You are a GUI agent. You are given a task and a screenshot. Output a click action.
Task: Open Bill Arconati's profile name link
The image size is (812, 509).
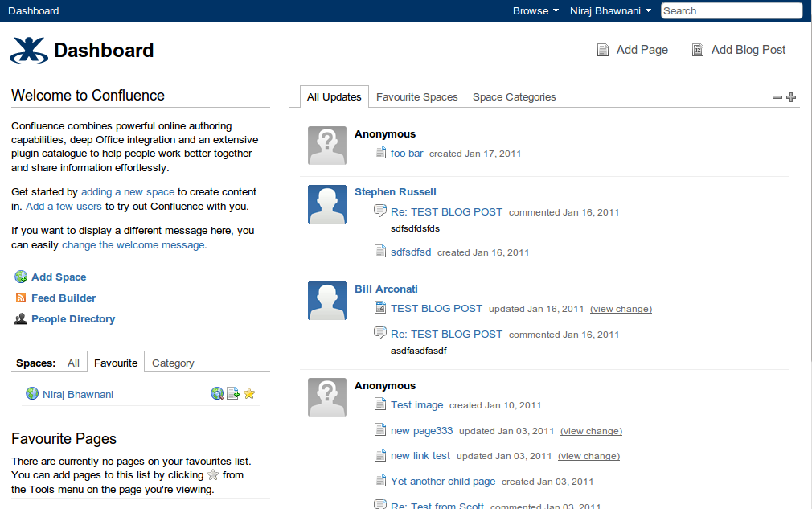pyautogui.click(x=386, y=289)
